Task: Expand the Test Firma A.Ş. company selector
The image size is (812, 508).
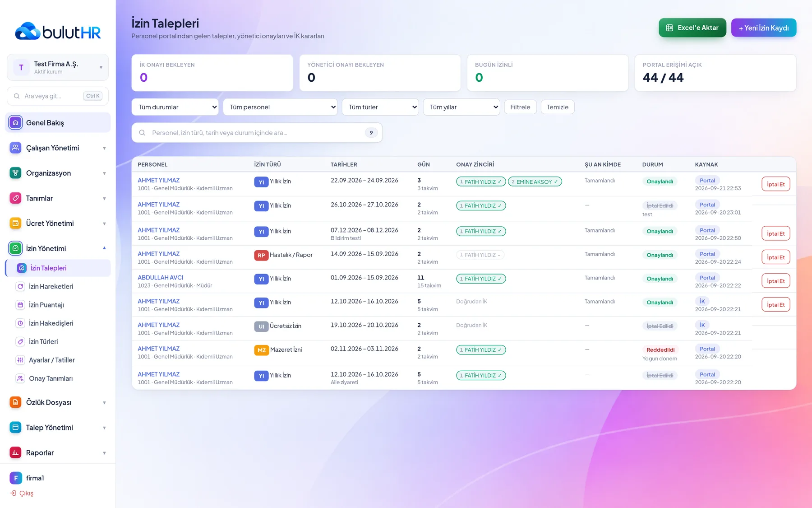Action: pos(58,67)
